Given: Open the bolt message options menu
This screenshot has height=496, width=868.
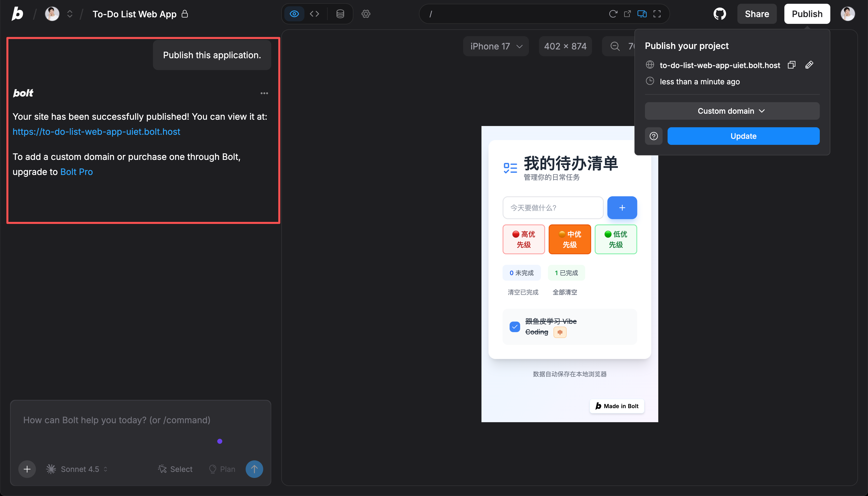Looking at the screenshot, I should (264, 93).
